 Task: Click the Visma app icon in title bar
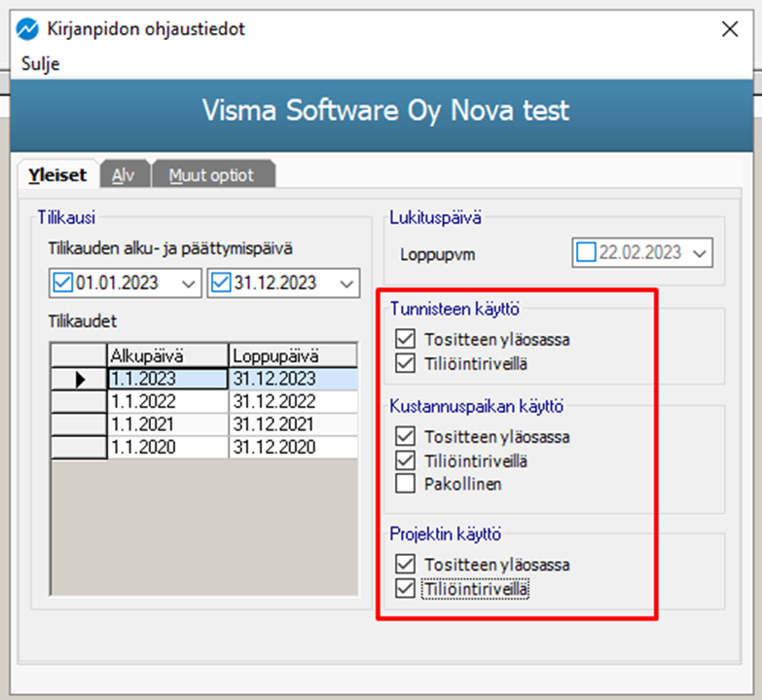27,29
